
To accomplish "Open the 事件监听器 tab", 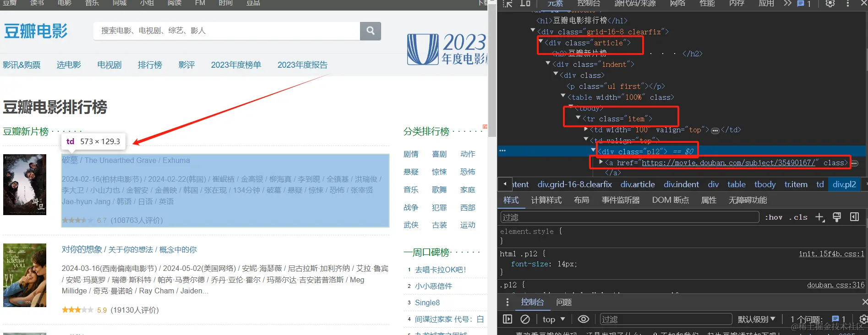I will tap(621, 200).
